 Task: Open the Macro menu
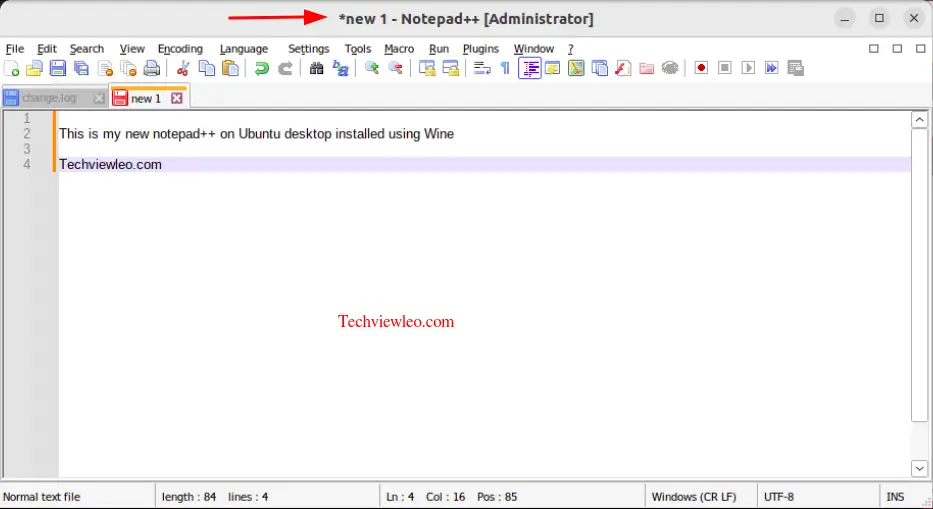399,49
